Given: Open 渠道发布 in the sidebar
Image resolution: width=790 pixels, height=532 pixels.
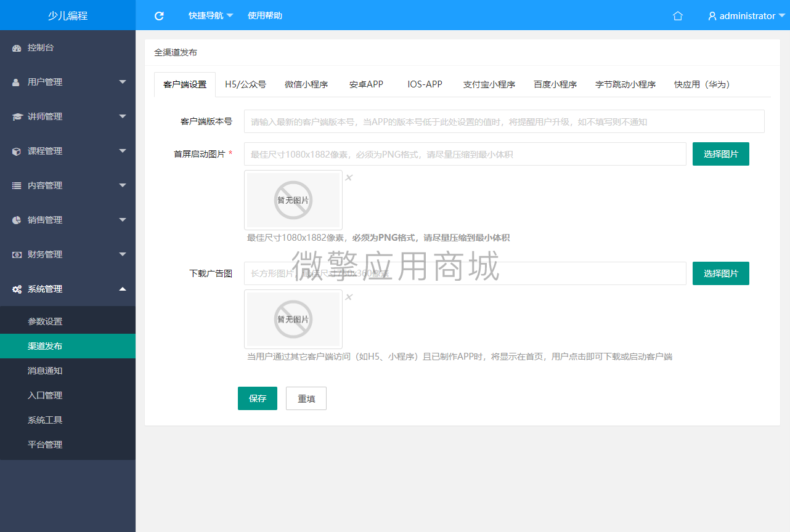Looking at the screenshot, I should point(68,346).
